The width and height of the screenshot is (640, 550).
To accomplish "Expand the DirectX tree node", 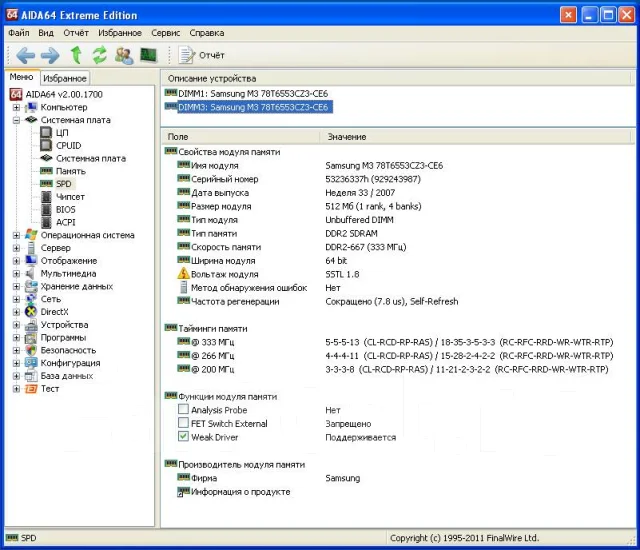I will [x=16, y=312].
